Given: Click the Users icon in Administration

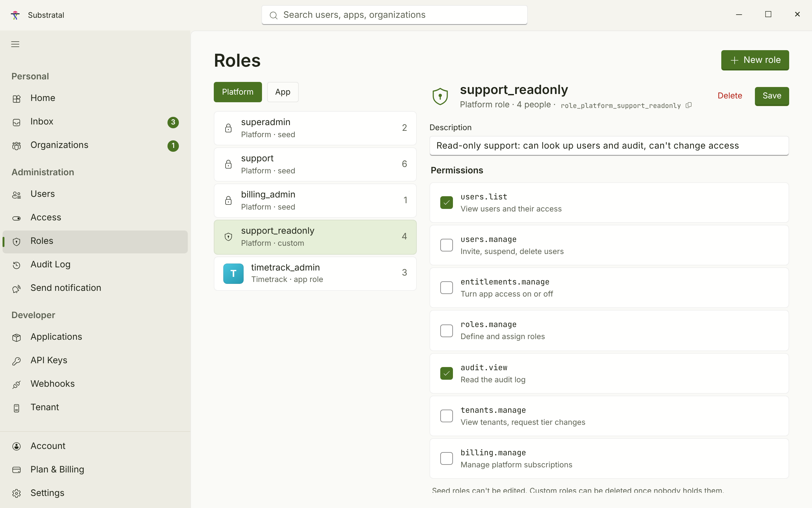Looking at the screenshot, I should pos(16,195).
